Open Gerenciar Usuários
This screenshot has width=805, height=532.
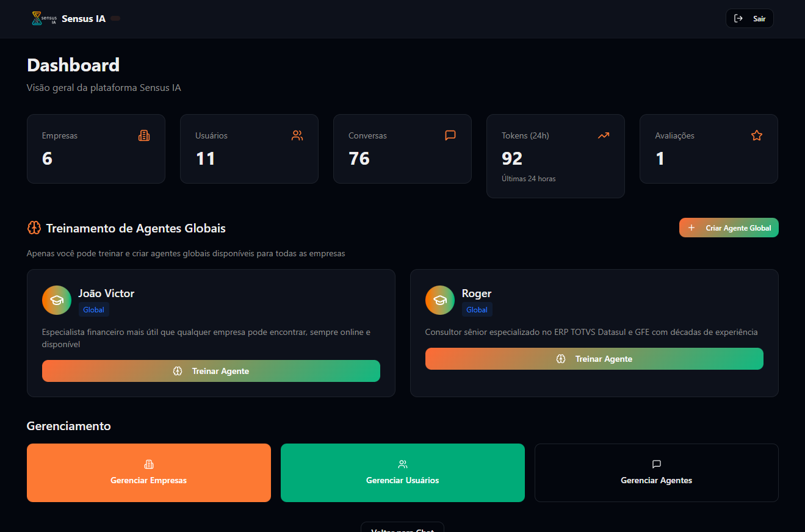click(402, 473)
